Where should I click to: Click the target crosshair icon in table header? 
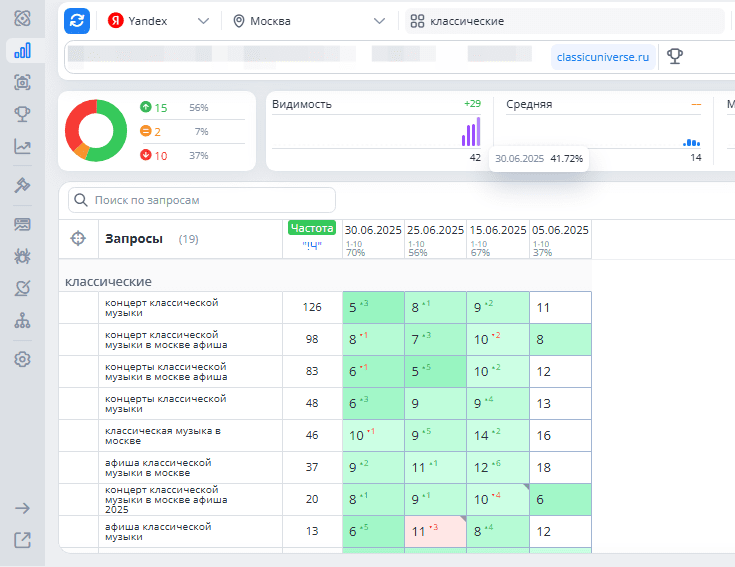[78, 239]
